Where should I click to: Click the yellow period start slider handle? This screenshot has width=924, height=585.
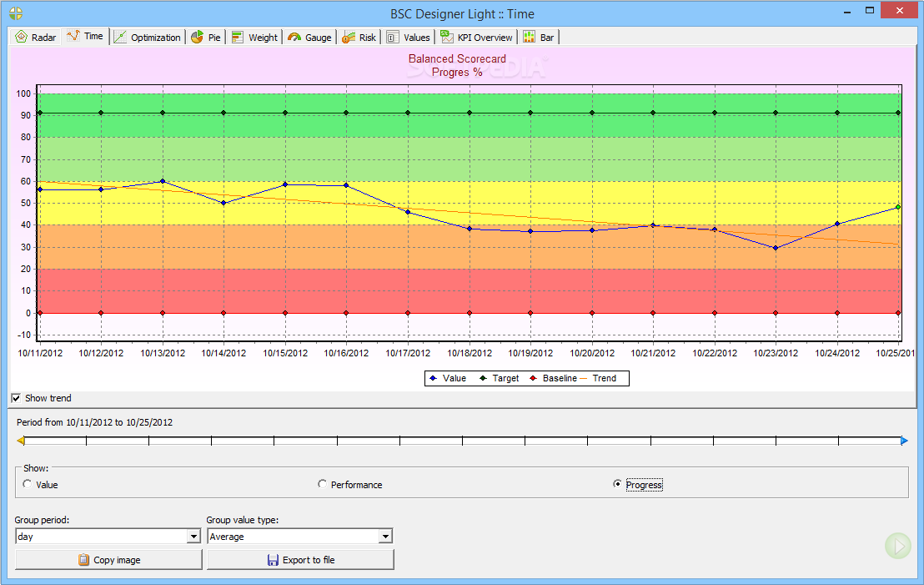tap(21, 441)
